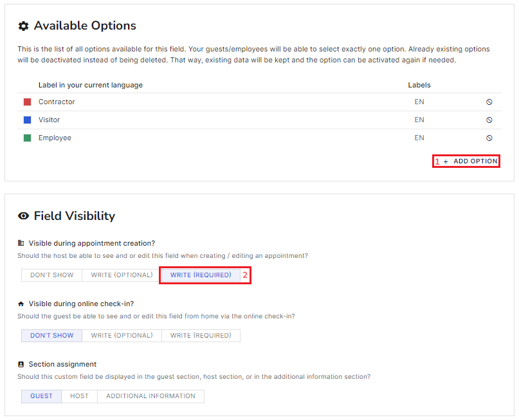Select the Contractor option label

pos(57,102)
